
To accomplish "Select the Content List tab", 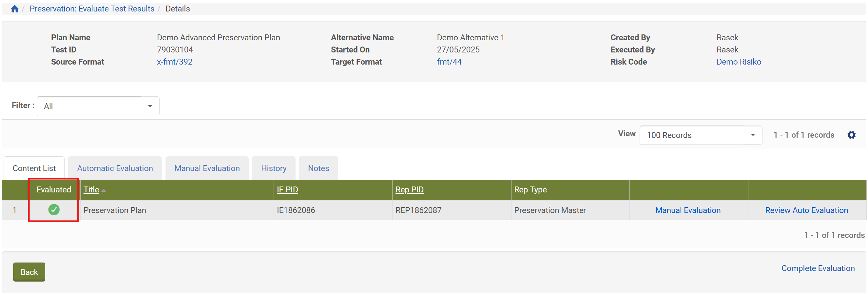I will pyautogui.click(x=34, y=168).
